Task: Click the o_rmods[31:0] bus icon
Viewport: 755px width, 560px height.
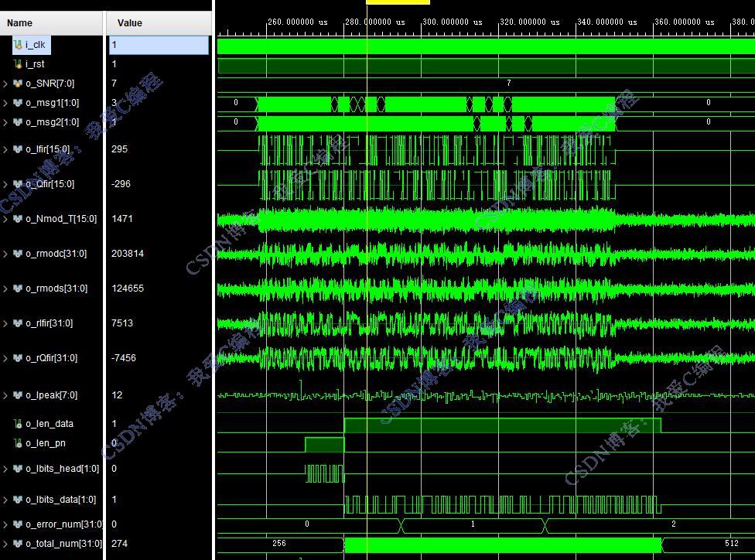Action: click(x=18, y=289)
